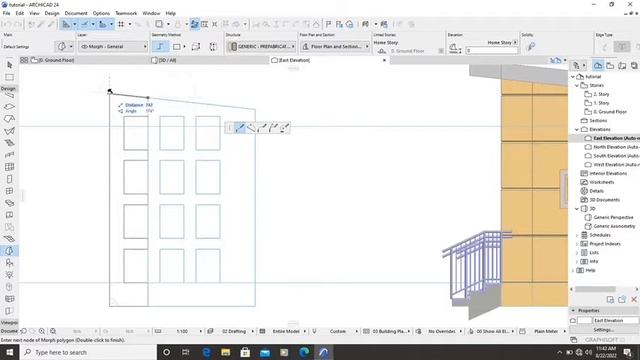Select the Window tool icon
This screenshot has height=360, width=640.
(9, 191)
